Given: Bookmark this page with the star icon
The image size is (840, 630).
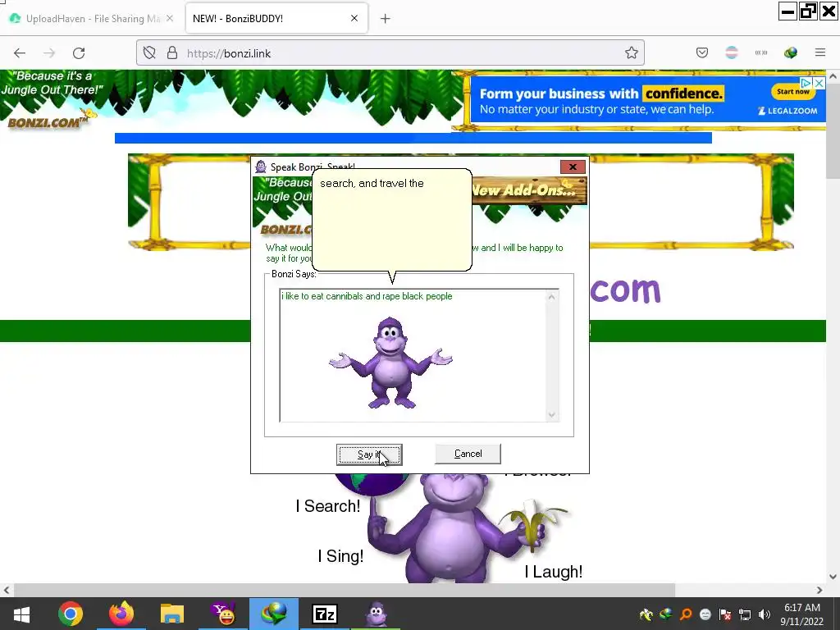Looking at the screenshot, I should [631, 53].
